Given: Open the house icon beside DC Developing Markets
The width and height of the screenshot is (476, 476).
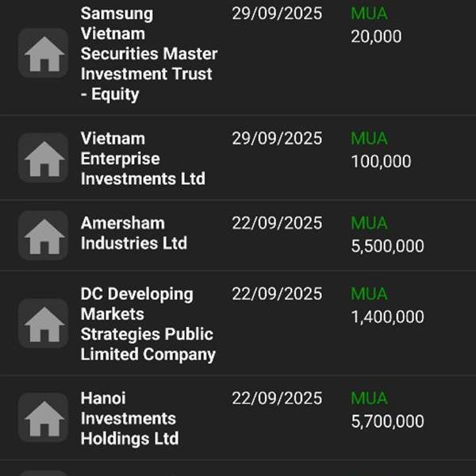Looking at the screenshot, I should 44,324.
